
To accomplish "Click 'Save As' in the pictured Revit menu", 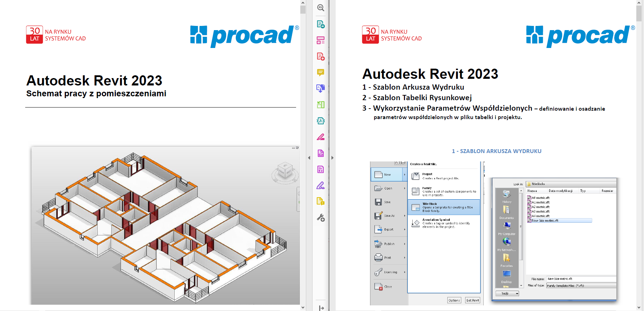I will tap(389, 216).
